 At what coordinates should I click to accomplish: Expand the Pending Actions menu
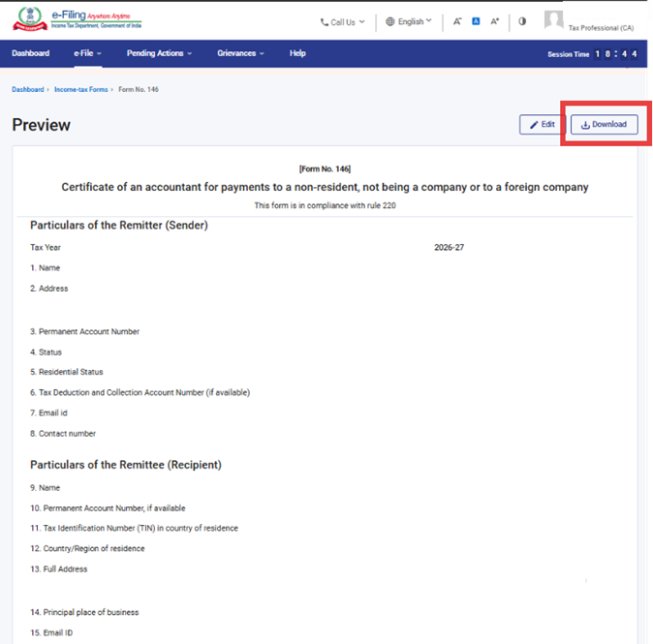(161, 53)
